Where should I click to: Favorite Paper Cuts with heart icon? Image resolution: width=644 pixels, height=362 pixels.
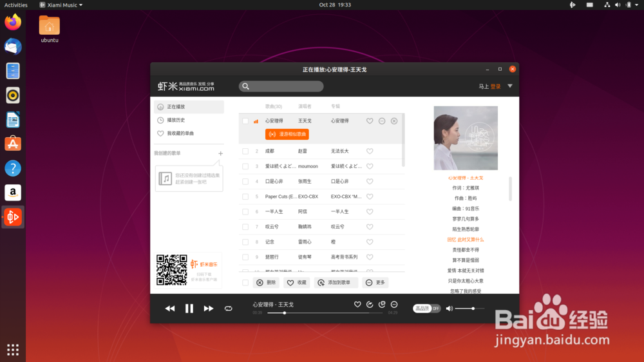click(370, 197)
